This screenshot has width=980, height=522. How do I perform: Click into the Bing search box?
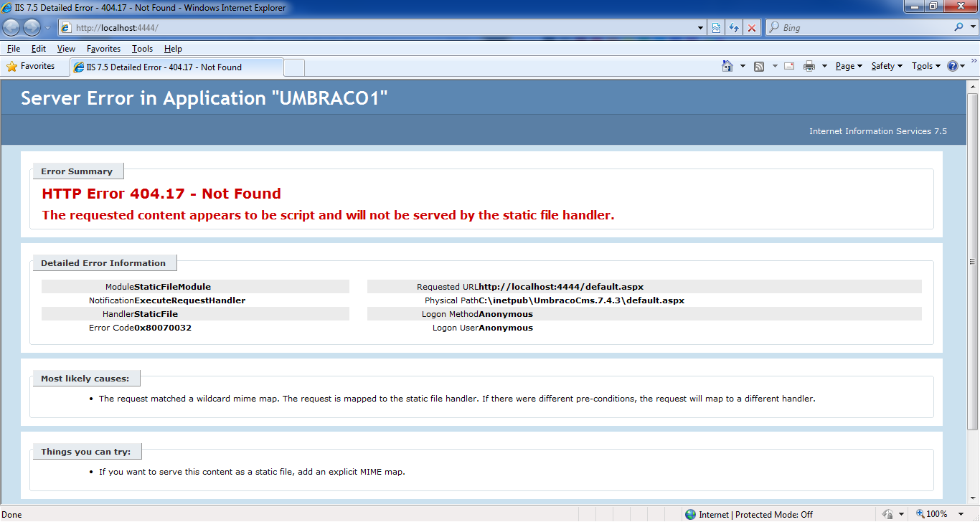861,28
